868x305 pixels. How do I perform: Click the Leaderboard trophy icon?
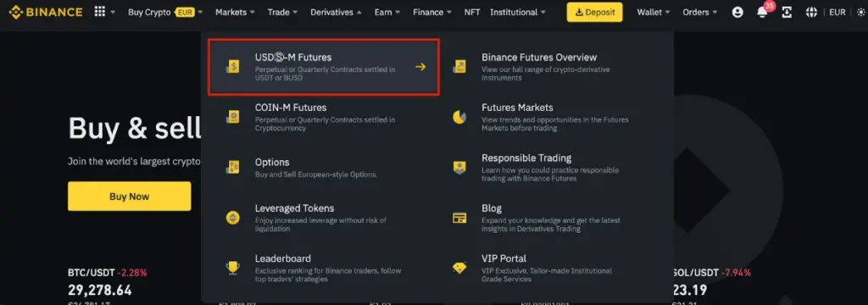(x=232, y=268)
